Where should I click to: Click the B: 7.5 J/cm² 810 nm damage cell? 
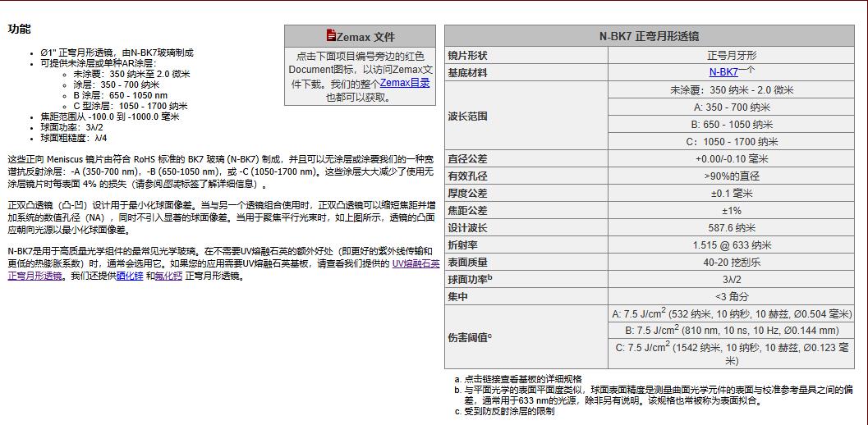[x=731, y=331]
